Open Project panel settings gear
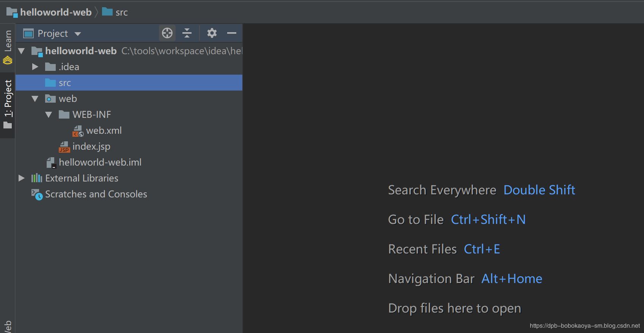 coord(212,33)
